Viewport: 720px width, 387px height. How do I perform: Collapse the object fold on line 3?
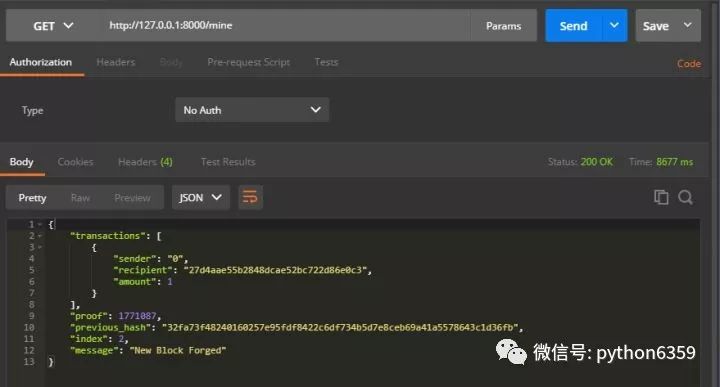click(x=40, y=247)
